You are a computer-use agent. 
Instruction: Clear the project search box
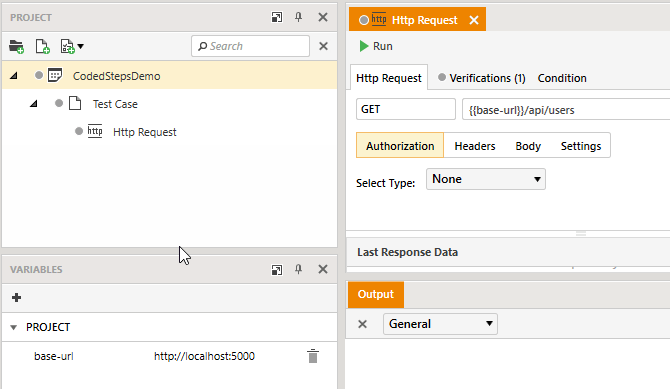click(323, 46)
